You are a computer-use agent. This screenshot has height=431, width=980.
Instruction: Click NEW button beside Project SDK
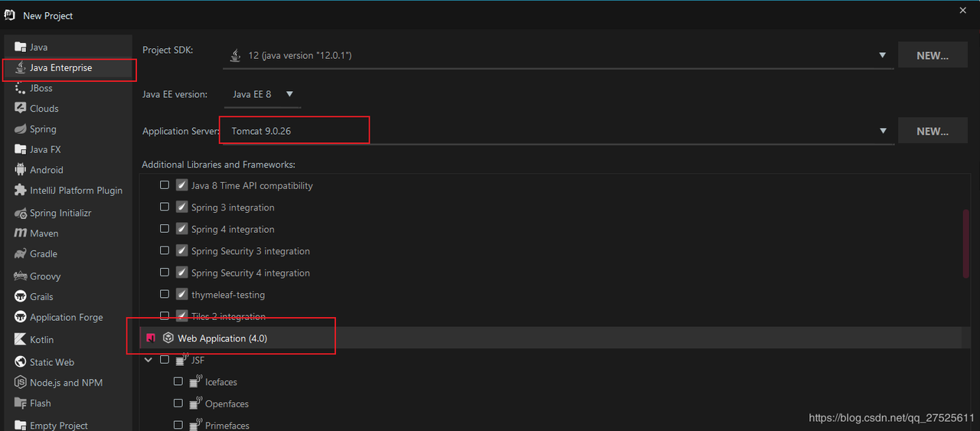click(x=932, y=55)
